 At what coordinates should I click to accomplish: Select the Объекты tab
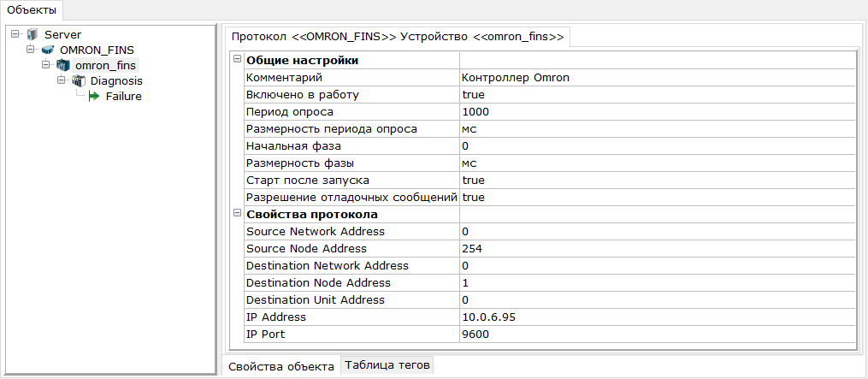coord(32,9)
